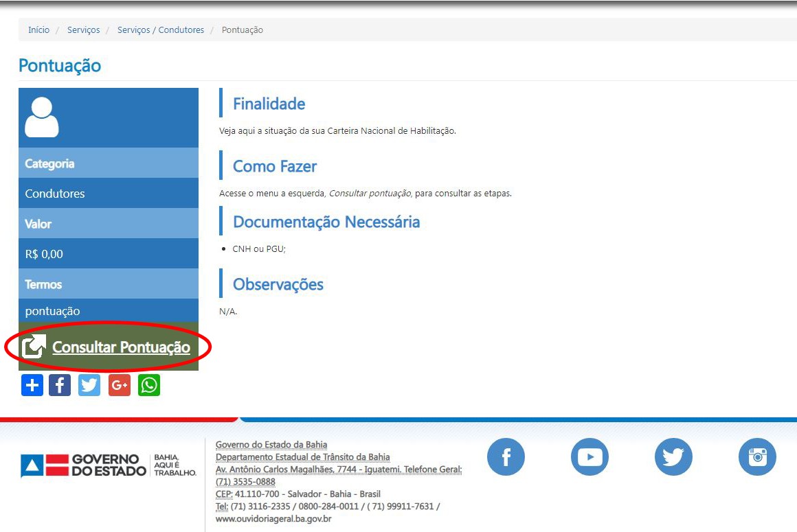This screenshot has height=532, width=797.
Task: Click the pontuação term row
Action: coord(109,310)
